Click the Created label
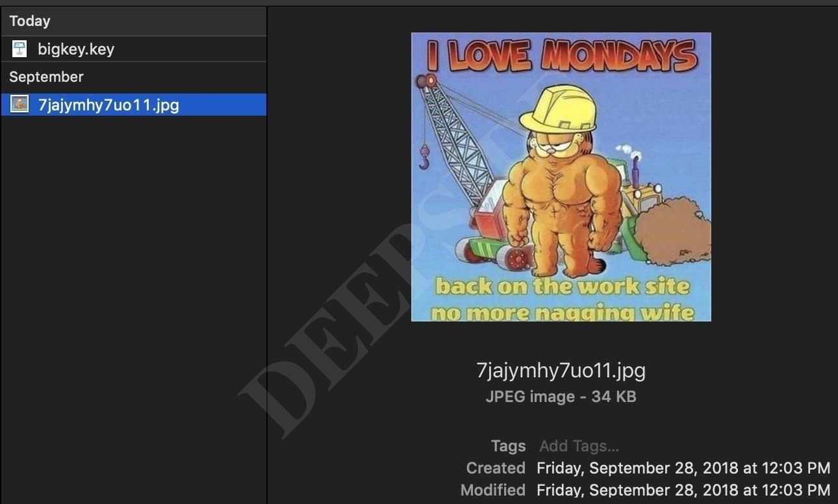This screenshot has width=838, height=504. [496, 468]
